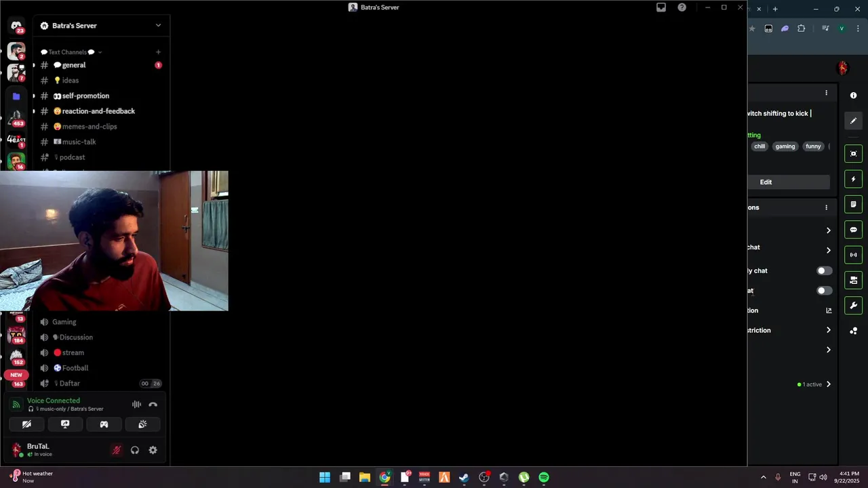Open Discord direct messages home icon
Image resolution: width=868 pixels, height=488 pixels.
(16, 26)
